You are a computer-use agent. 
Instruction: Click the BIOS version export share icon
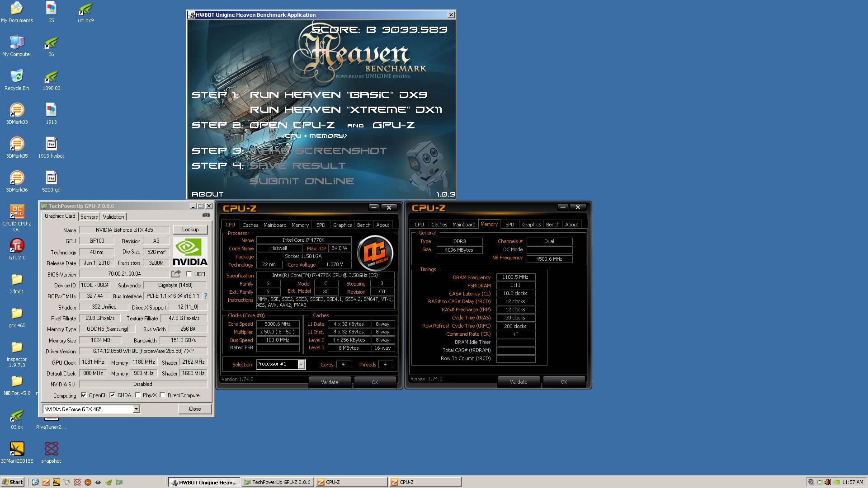pyautogui.click(x=176, y=274)
